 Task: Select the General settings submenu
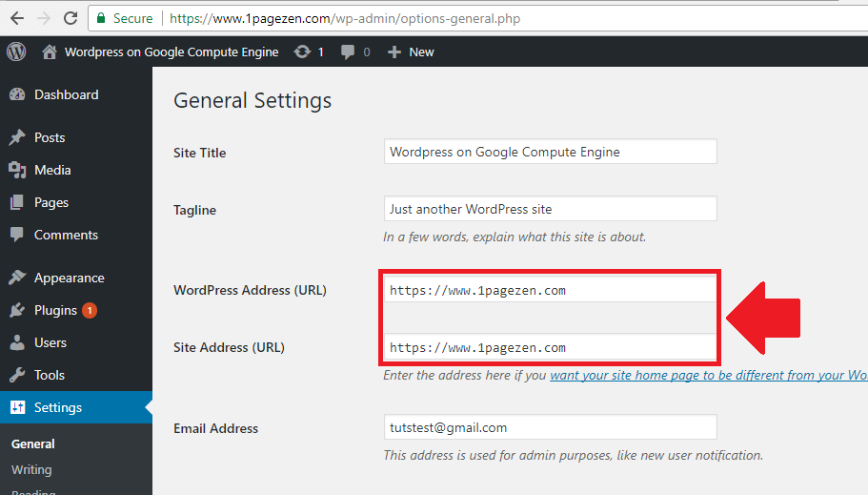click(32, 444)
